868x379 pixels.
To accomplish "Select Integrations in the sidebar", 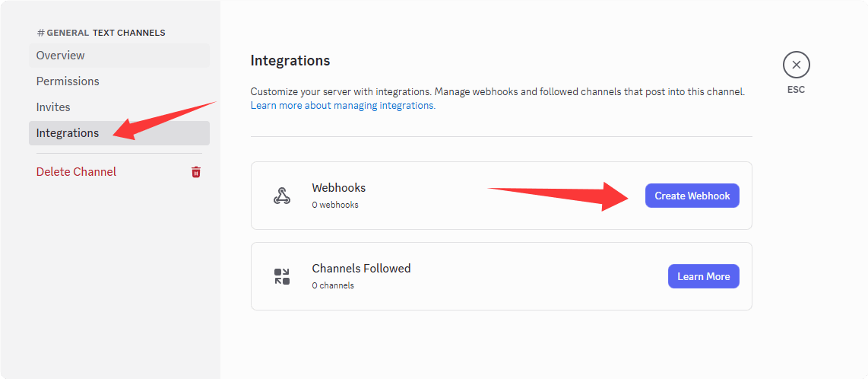I will (x=68, y=133).
